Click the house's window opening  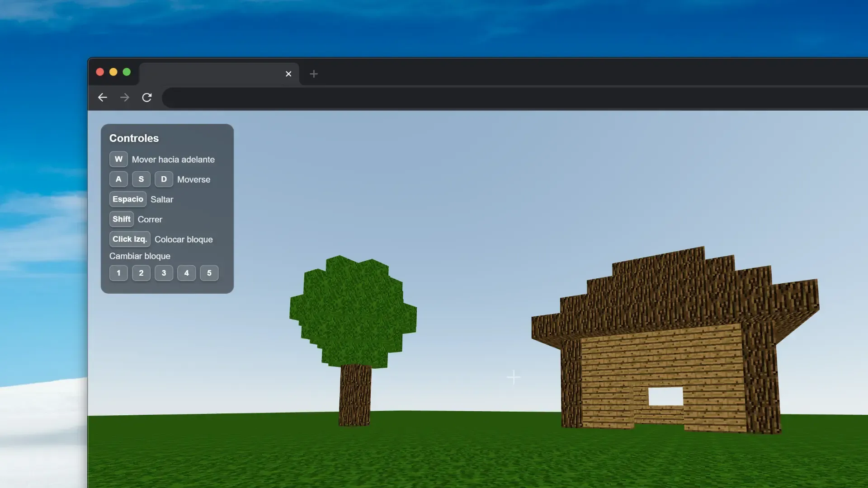click(665, 396)
